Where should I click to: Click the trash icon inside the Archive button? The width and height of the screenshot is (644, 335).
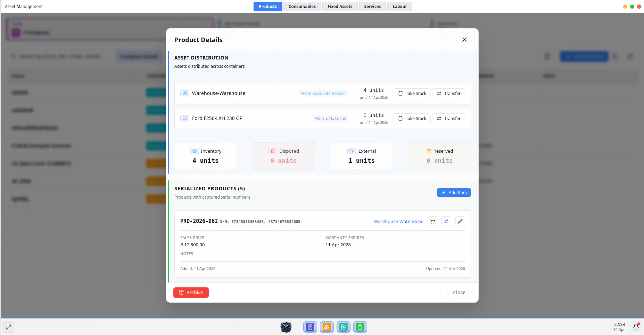tap(181, 293)
